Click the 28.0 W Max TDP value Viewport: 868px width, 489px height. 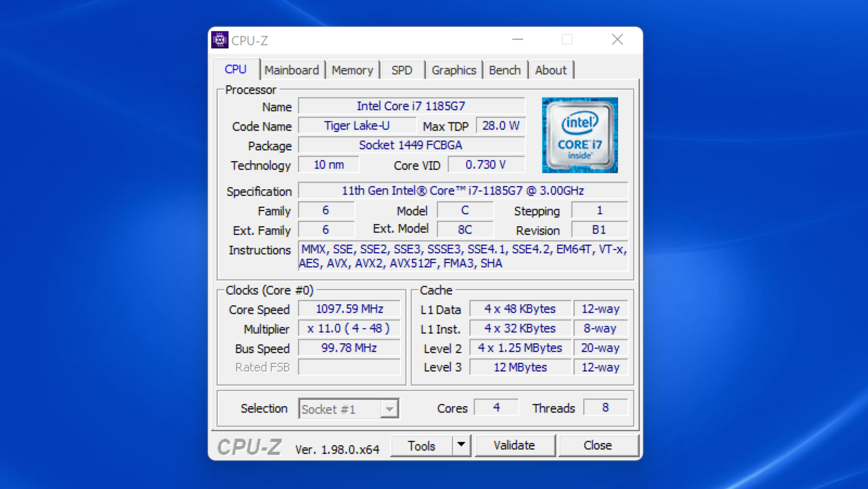[501, 125]
